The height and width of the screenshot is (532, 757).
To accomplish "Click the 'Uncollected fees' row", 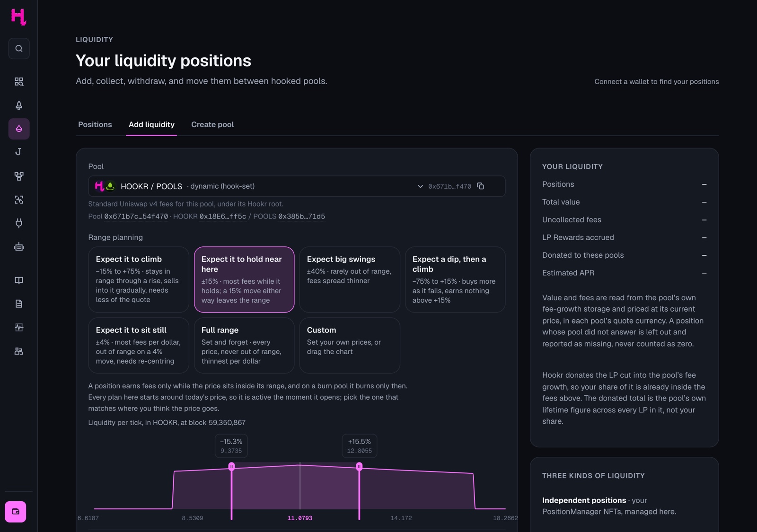I will point(625,219).
